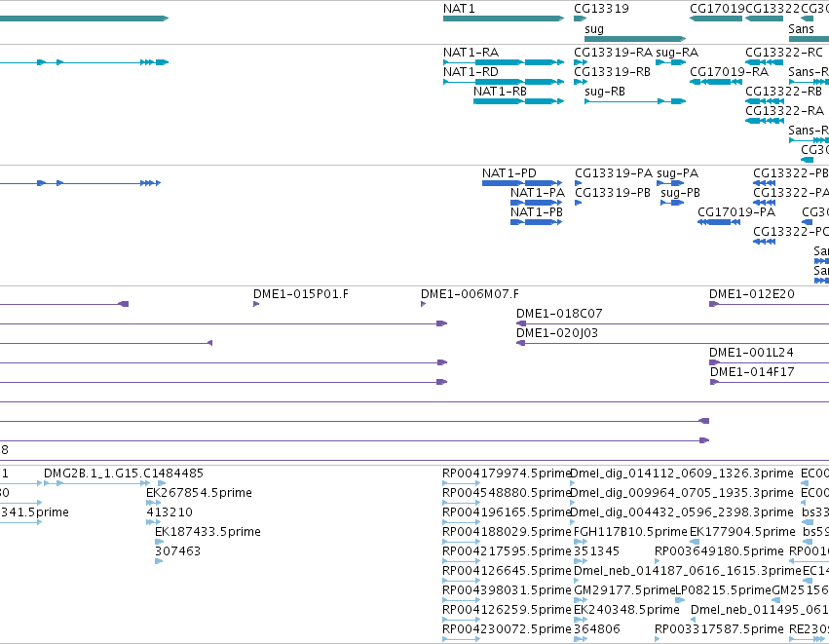The width and height of the screenshot is (829, 644).
Task: Select EST label RP004179974.5prime
Action: [507, 474]
